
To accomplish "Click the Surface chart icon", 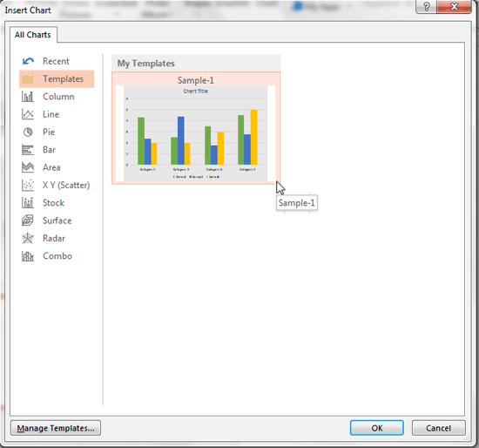I will (28, 221).
